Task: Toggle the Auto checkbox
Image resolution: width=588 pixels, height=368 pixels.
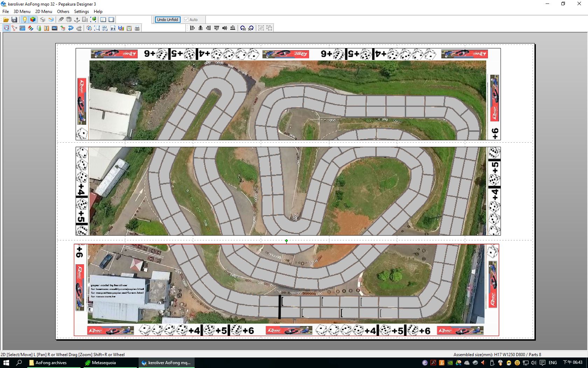Action: click(187, 20)
